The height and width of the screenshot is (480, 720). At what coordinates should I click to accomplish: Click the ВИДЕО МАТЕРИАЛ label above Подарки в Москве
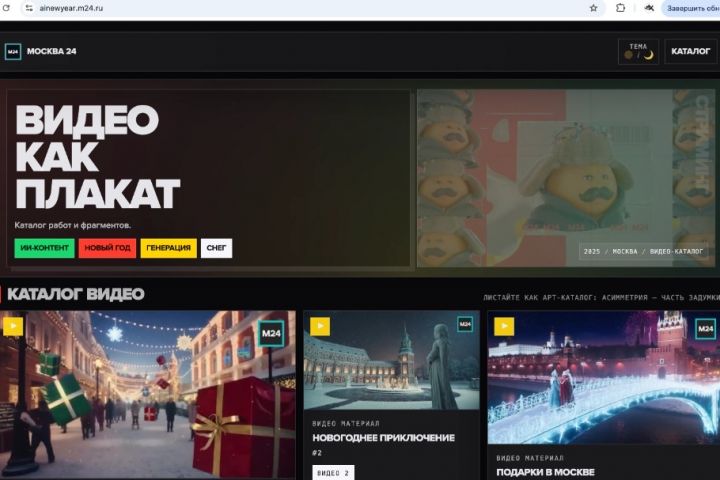click(x=530, y=458)
